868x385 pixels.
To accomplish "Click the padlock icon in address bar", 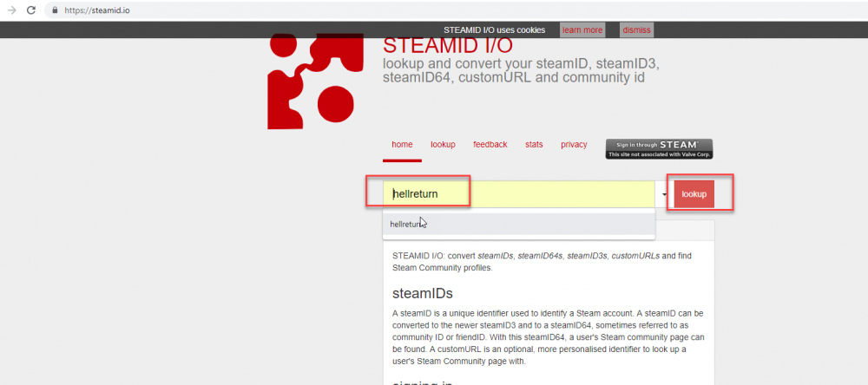I will (x=55, y=10).
